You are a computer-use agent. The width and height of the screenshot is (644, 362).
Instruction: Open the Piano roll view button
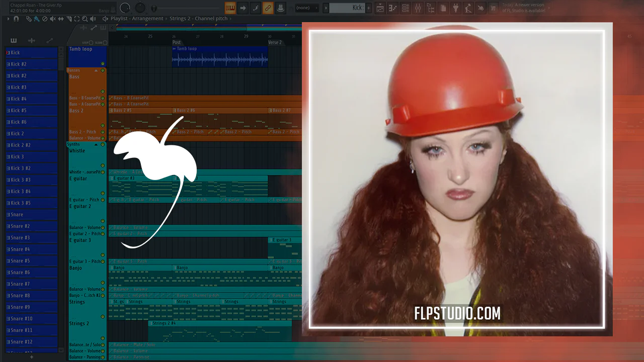(x=393, y=8)
